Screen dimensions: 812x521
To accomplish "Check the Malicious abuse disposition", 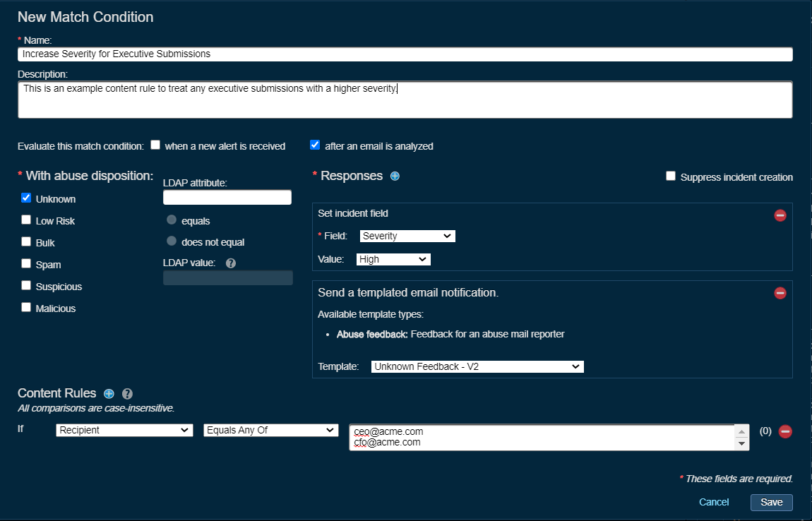I will [26, 308].
